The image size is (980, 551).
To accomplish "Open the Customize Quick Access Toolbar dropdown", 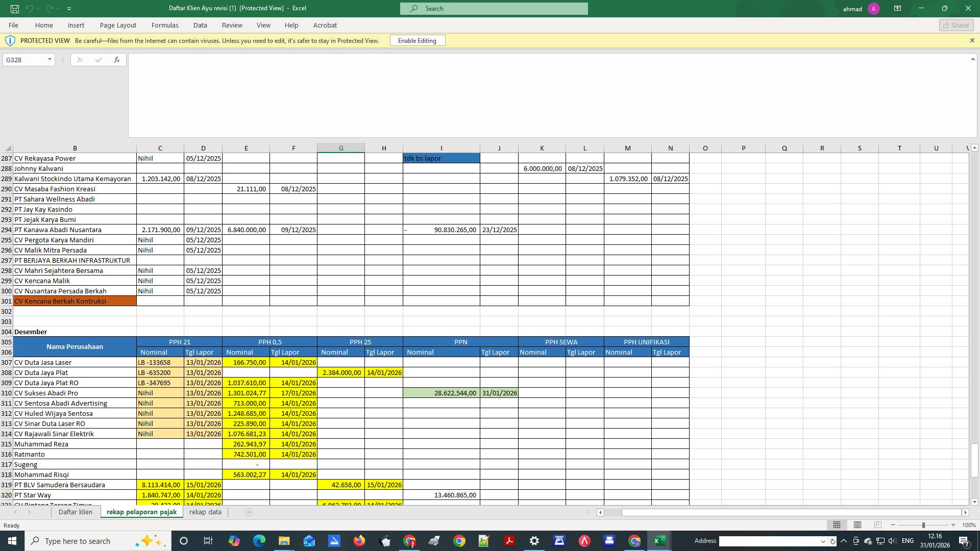I will coord(69,8).
